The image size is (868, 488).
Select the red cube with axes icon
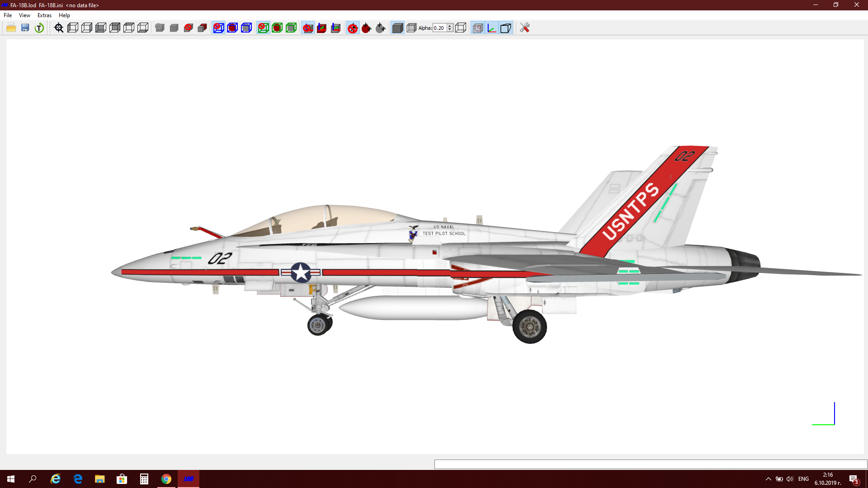(x=322, y=28)
